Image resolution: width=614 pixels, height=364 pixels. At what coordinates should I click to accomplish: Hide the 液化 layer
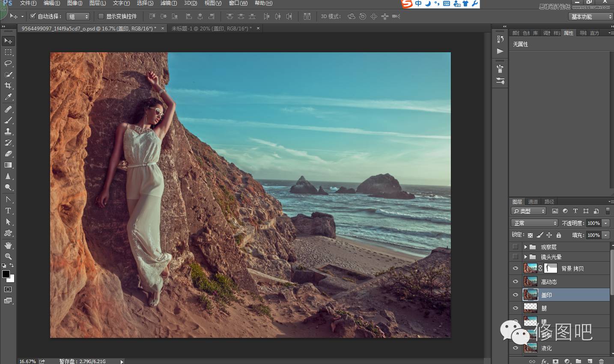[x=515, y=348]
